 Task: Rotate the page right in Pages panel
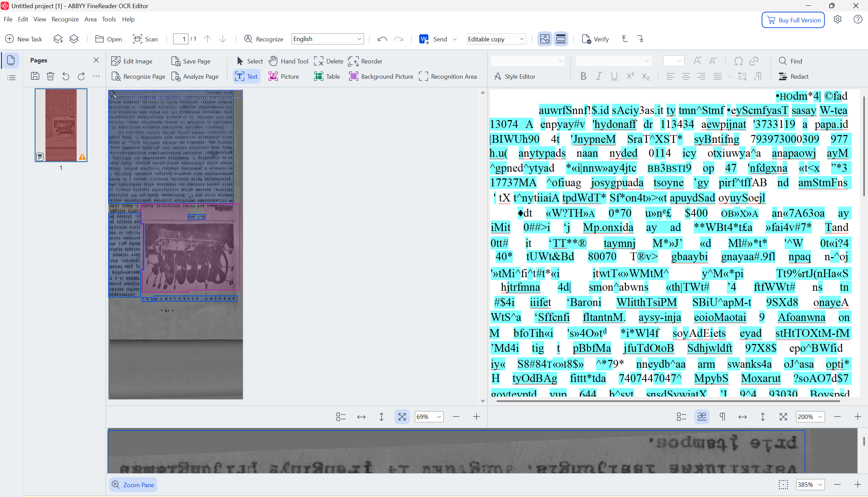[x=81, y=76]
